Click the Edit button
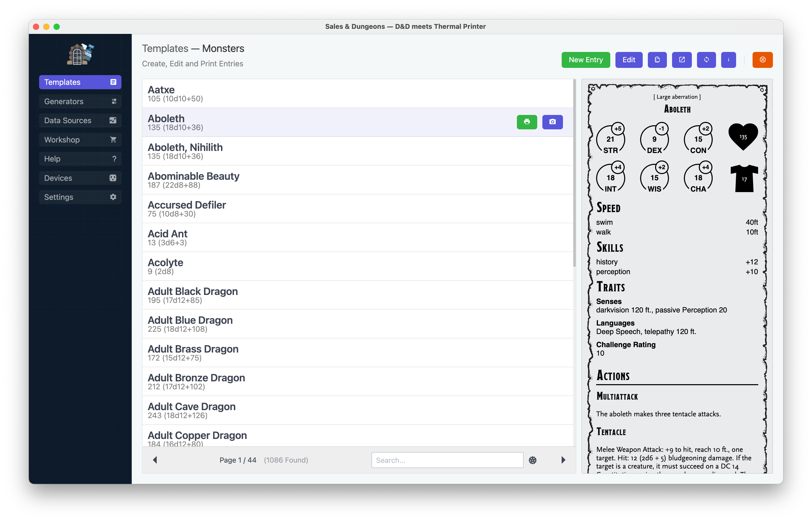Viewport: 812px width, 522px height. [x=629, y=60]
